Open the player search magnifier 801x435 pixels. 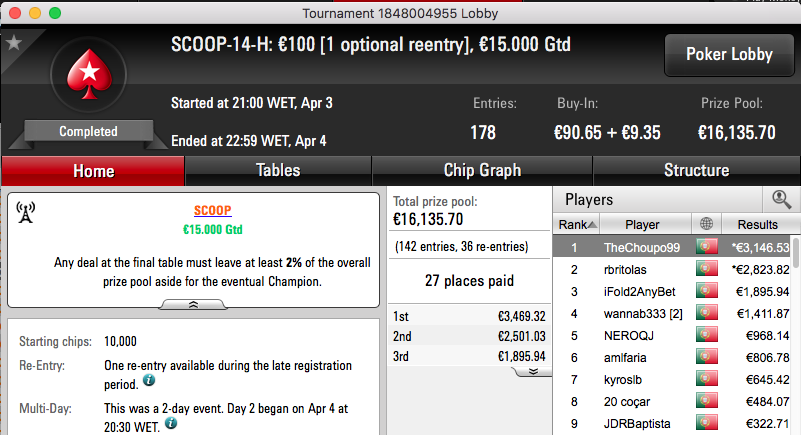click(782, 199)
